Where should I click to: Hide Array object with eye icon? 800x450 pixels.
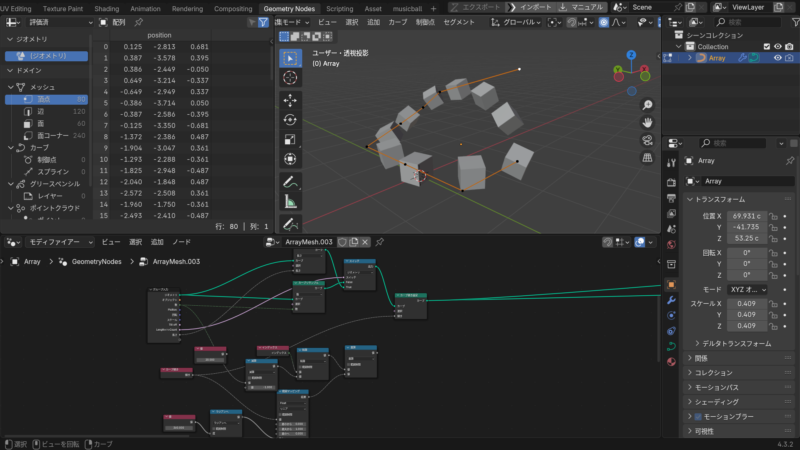coord(778,58)
